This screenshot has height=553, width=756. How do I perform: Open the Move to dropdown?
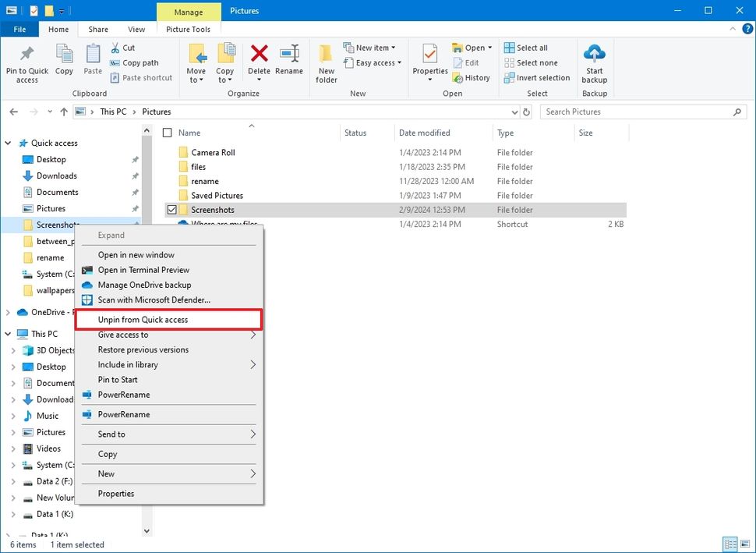199,62
